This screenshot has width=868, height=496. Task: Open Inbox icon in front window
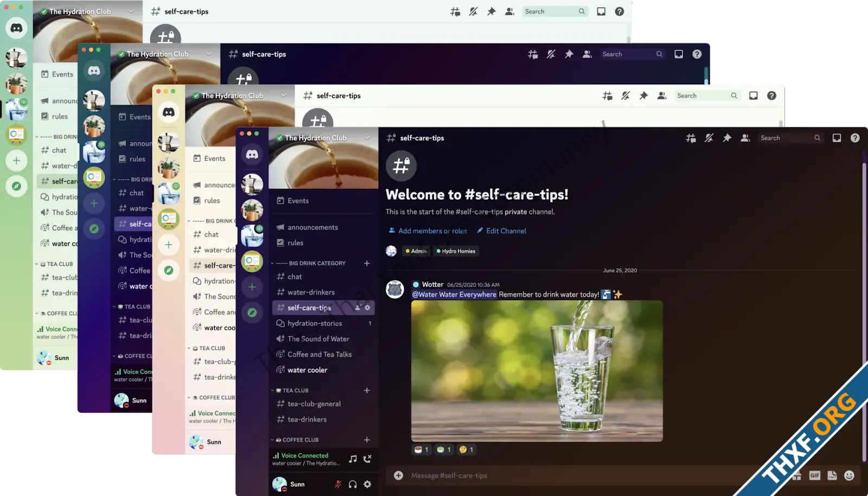tap(837, 138)
